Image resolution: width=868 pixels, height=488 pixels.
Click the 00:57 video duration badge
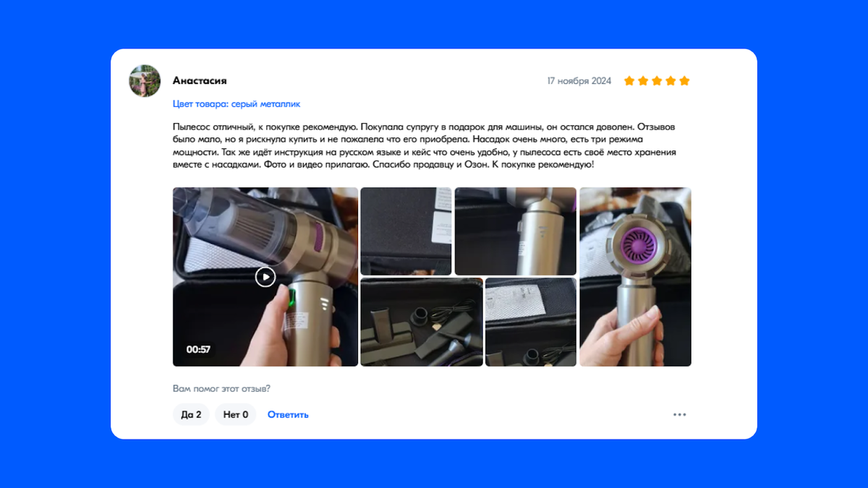pyautogui.click(x=198, y=349)
